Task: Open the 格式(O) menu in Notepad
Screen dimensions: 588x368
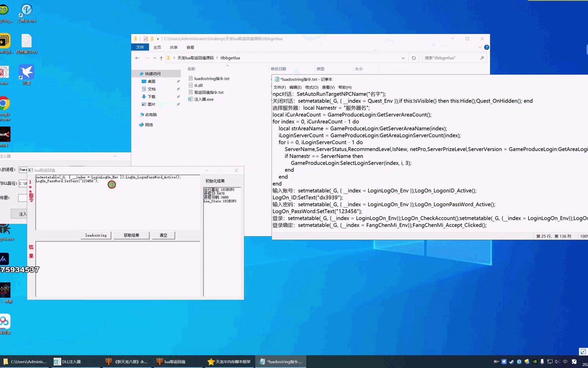Action: [x=311, y=87]
